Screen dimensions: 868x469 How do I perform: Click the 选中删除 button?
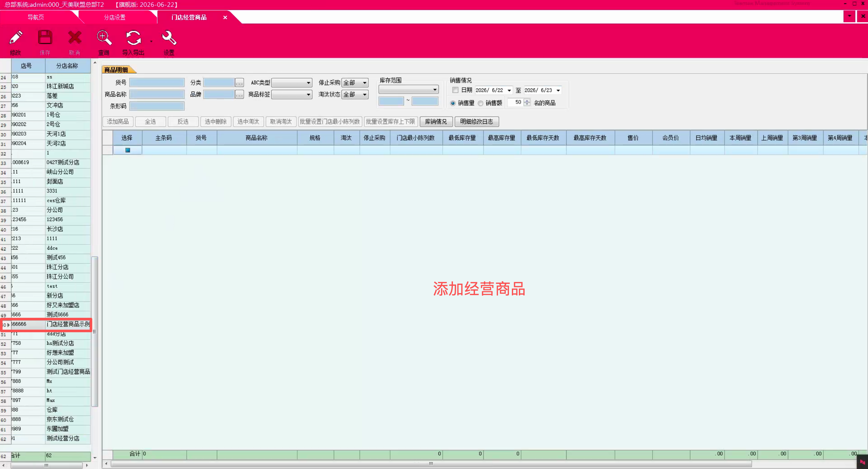pyautogui.click(x=216, y=122)
